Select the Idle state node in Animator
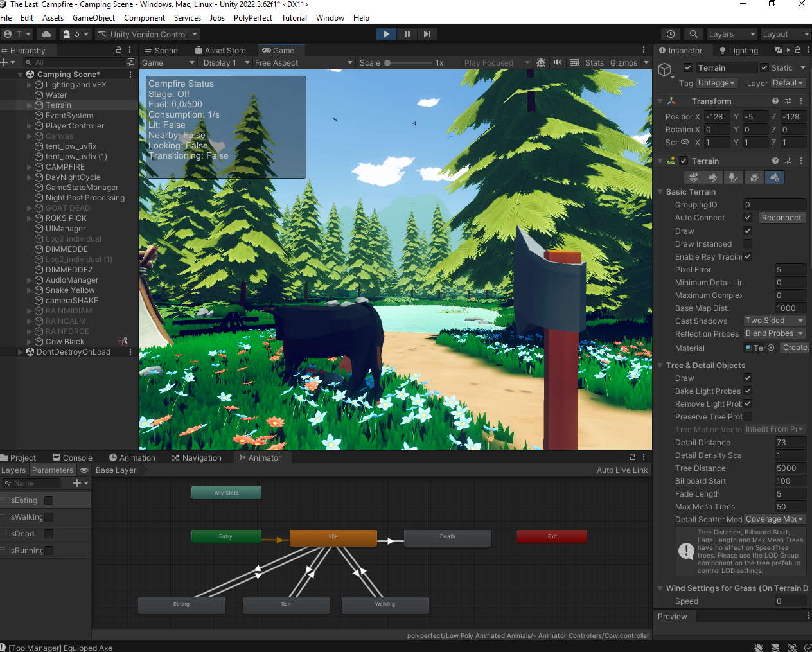 (x=333, y=537)
